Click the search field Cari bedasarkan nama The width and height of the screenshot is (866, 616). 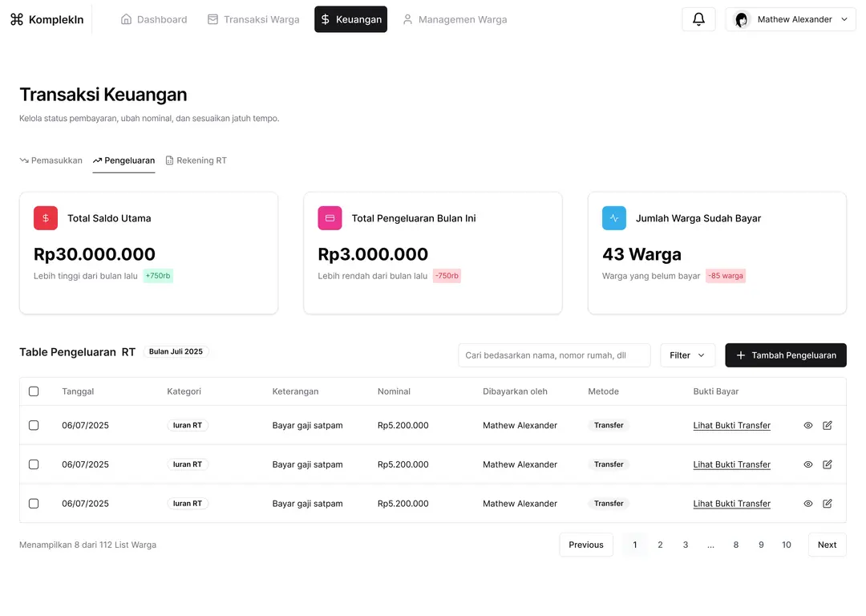554,355
